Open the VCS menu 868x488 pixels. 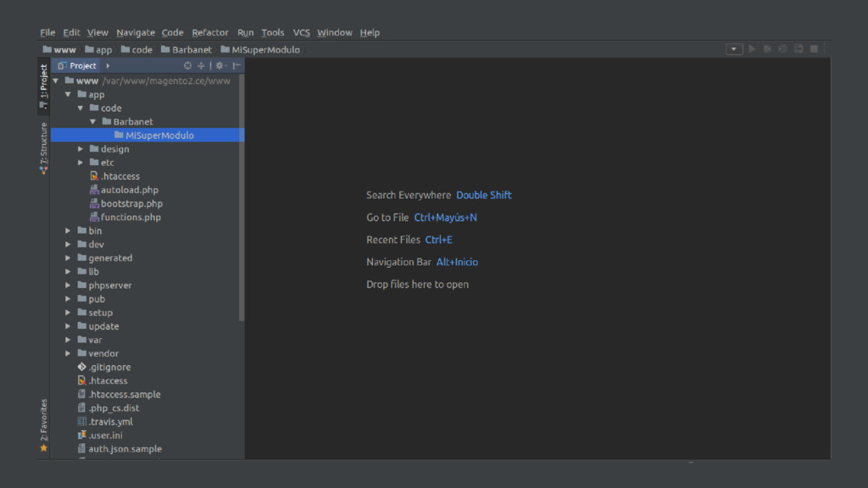[301, 33]
